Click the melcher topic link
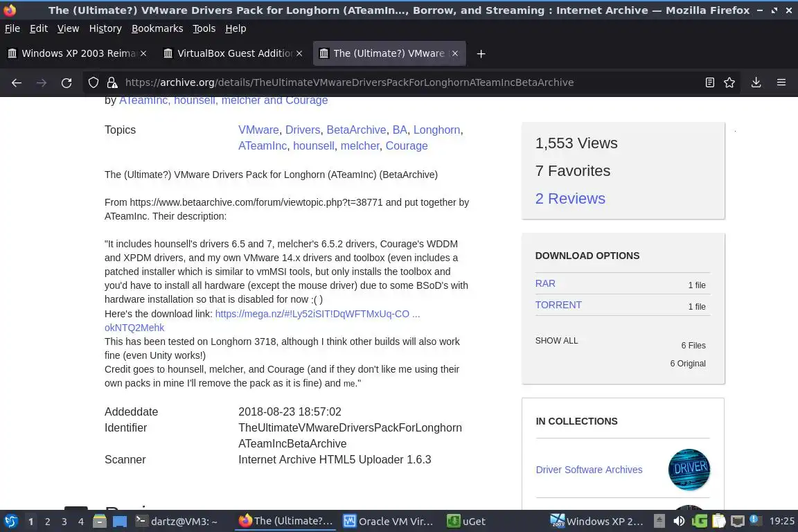The image size is (798, 532). (x=360, y=145)
